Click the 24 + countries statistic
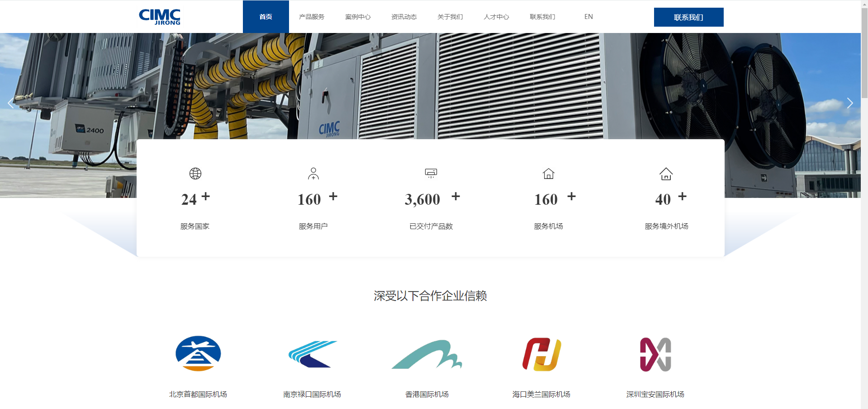The image size is (868, 409). pos(195,198)
